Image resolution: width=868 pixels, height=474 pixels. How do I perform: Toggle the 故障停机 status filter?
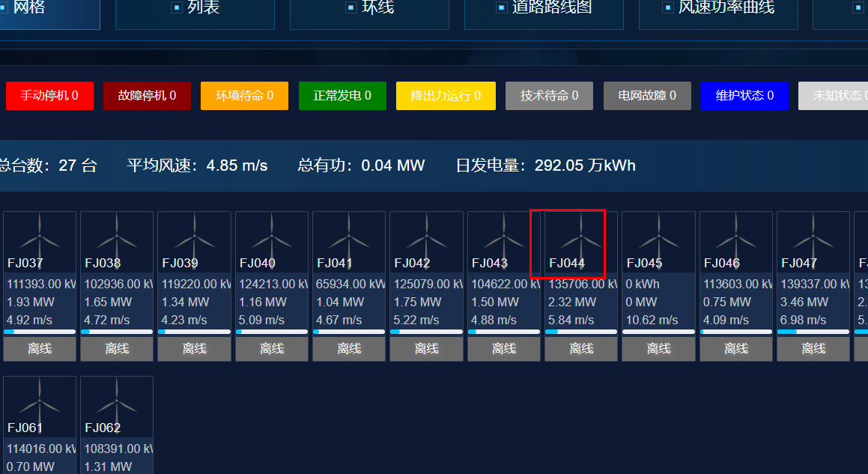tap(147, 96)
